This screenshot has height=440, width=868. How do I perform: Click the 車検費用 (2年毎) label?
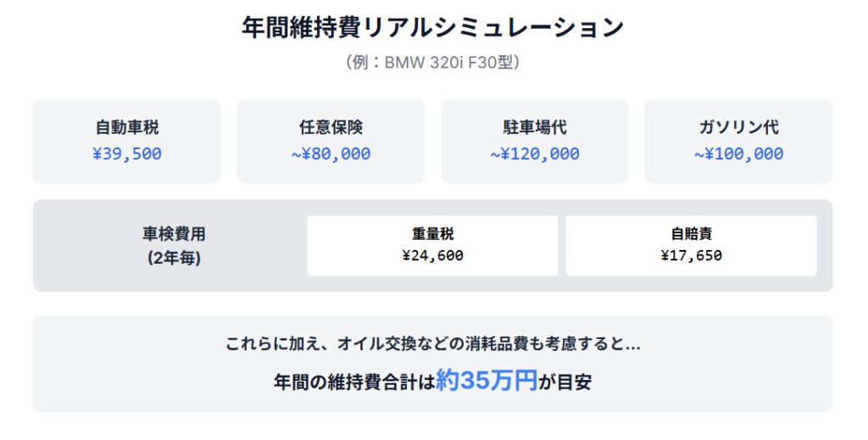click(174, 246)
